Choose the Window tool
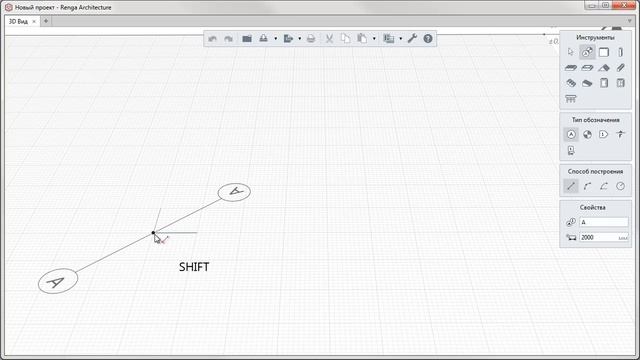Screen dimensions: 640x360 (x=620, y=83)
